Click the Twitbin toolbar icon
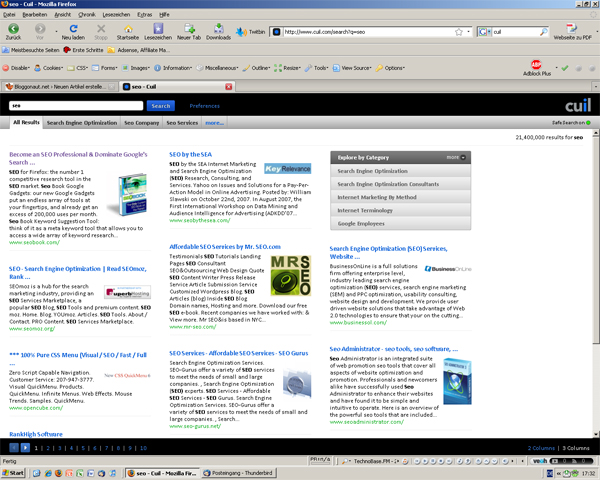The width and height of the screenshot is (600, 480). point(241,32)
